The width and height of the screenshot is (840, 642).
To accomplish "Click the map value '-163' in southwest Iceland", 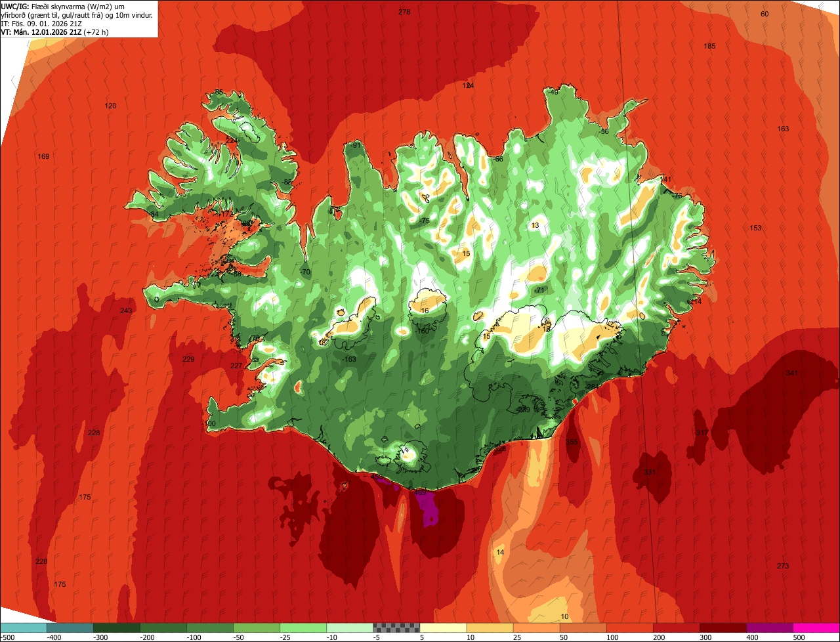I will pos(349,359).
